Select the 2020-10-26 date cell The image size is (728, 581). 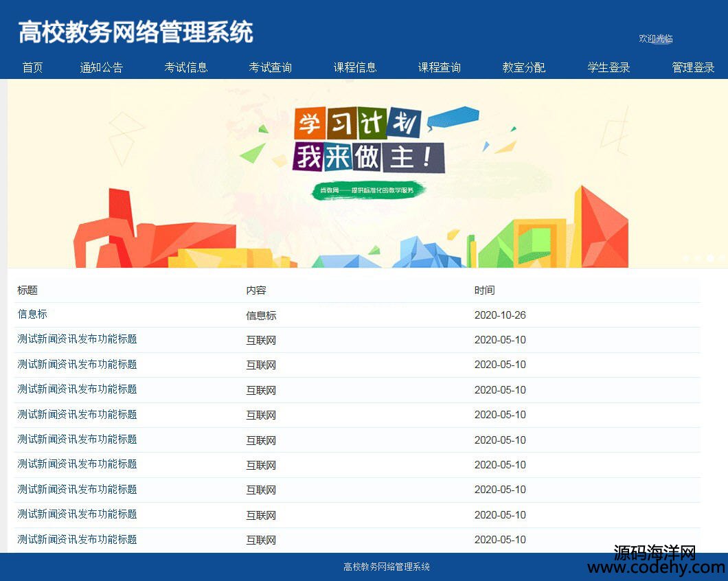point(500,315)
